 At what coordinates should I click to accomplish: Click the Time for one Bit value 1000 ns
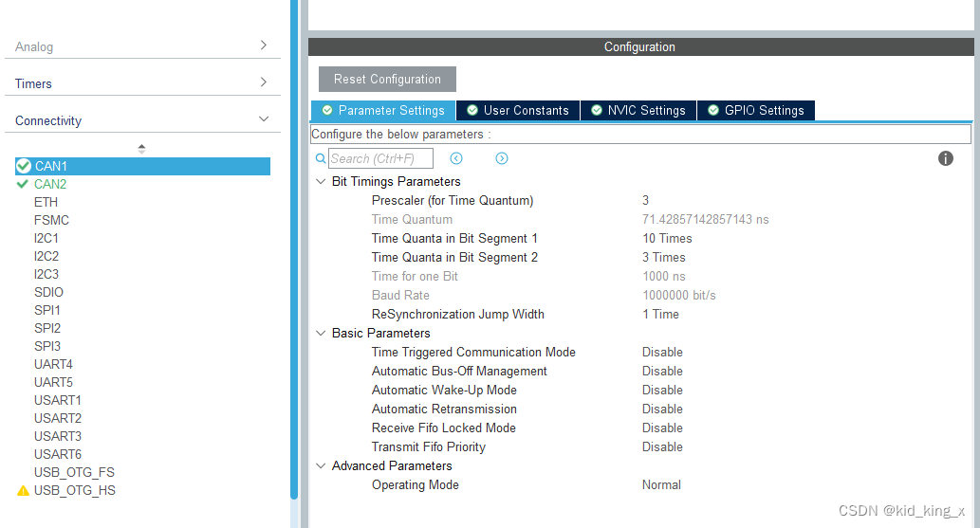click(x=664, y=276)
